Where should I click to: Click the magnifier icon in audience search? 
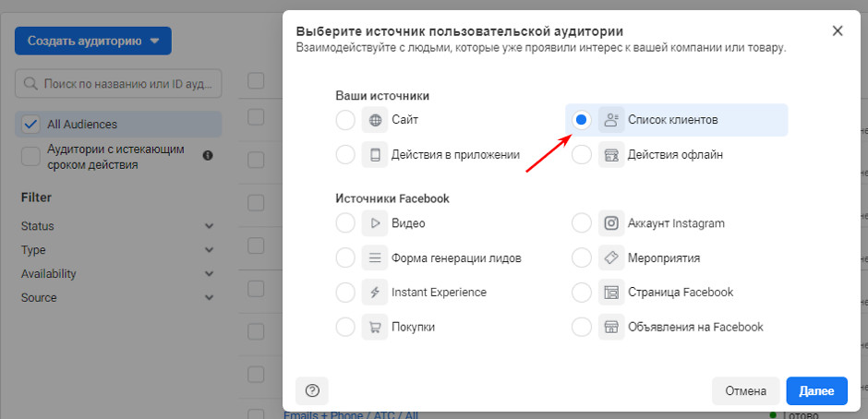pyautogui.click(x=31, y=84)
